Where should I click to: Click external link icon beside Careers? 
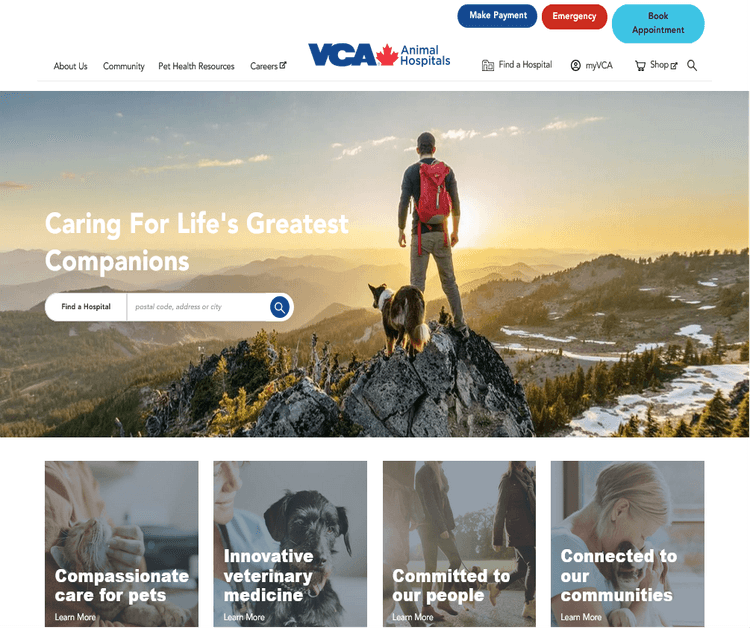pyautogui.click(x=283, y=65)
